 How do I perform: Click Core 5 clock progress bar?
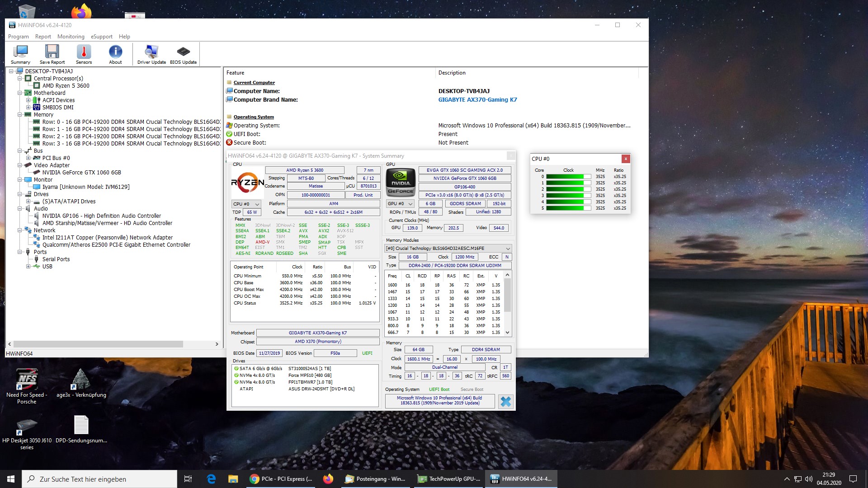tap(568, 208)
